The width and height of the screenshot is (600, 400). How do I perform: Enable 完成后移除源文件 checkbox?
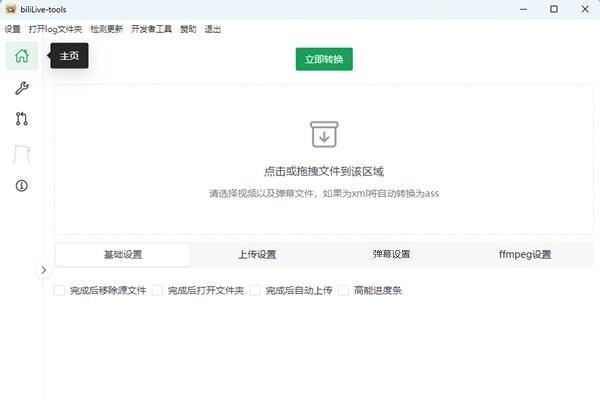tap(60, 290)
